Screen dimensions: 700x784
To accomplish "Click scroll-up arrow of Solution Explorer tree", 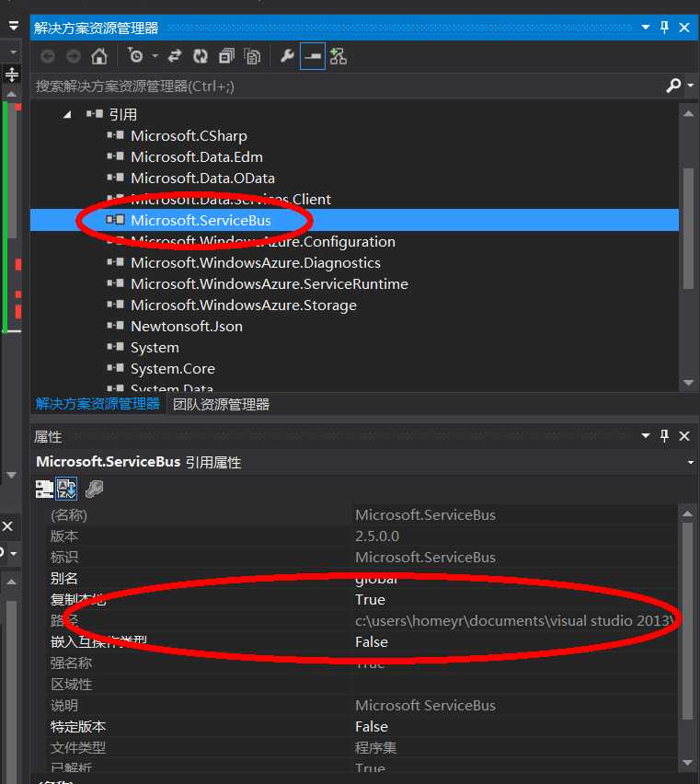I will tap(689, 113).
